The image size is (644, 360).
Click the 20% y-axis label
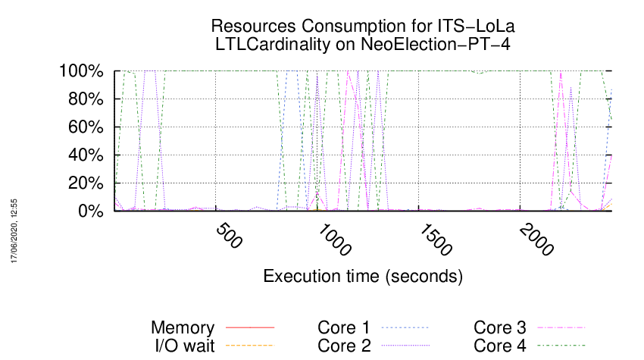(x=86, y=183)
